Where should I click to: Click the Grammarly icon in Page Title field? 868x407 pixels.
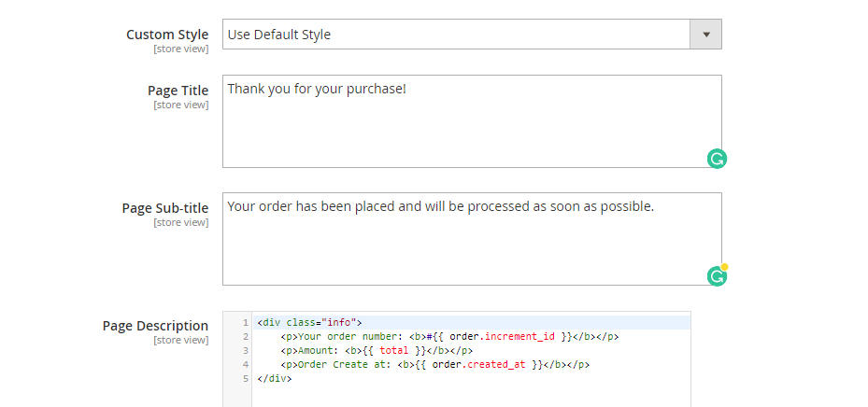pyautogui.click(x=717, y=160)
